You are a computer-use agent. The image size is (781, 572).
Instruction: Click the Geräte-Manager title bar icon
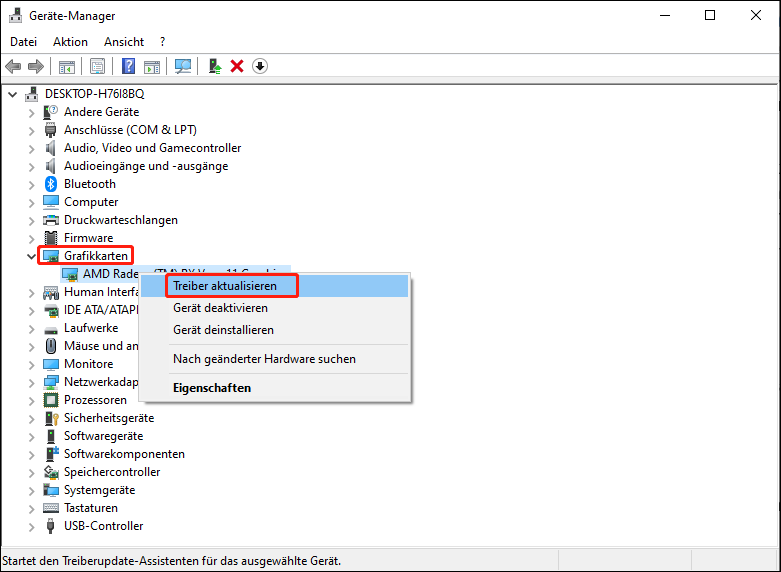(15, 16)
